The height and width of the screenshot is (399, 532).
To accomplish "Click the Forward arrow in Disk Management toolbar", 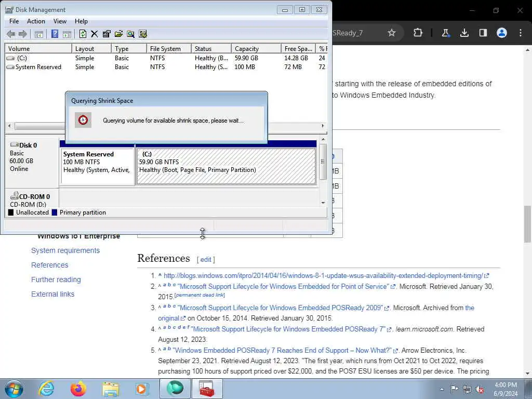I will click(x=23, y=34).
